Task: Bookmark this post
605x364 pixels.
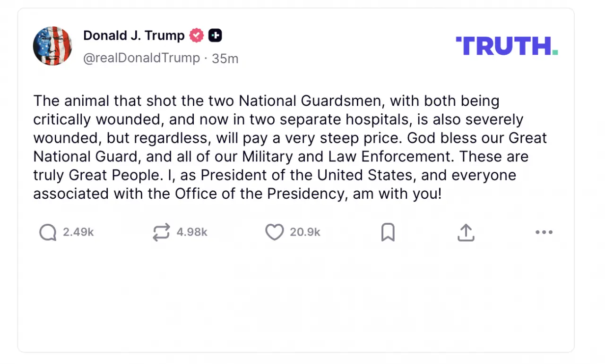Action: tap(388, 232)
